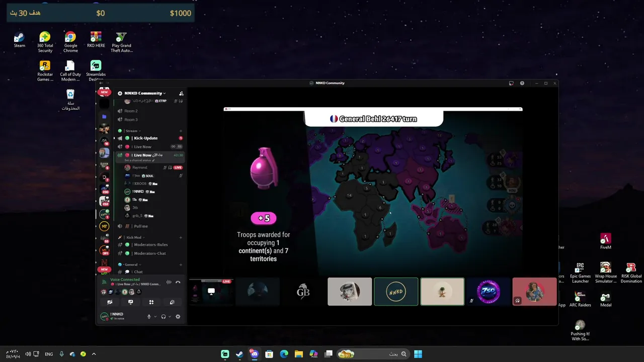Select the GB participant tile

(303, 292)
